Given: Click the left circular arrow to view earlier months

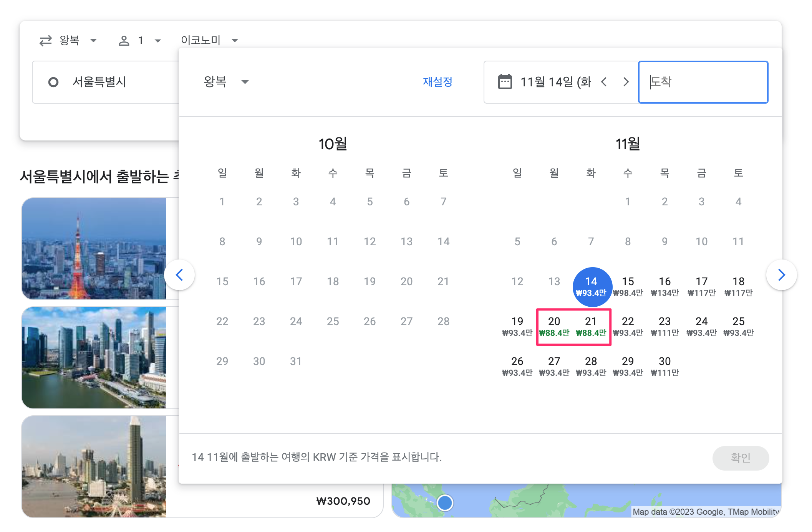Looking at the screenshot, I should [180, 274].
